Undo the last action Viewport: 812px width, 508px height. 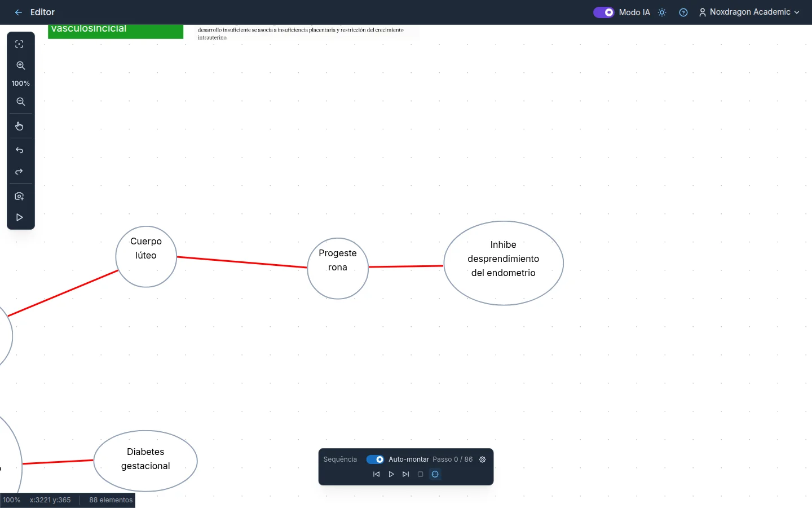pos(19,150)
